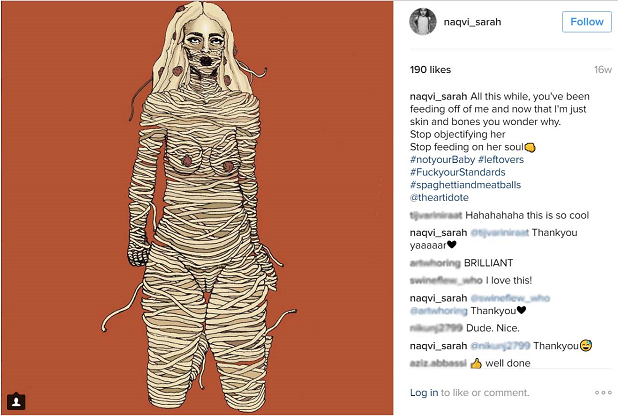Click the naqvi_sarah username in header
The height and width of the screenshot is (418, 640).
[x=472, y=22]
